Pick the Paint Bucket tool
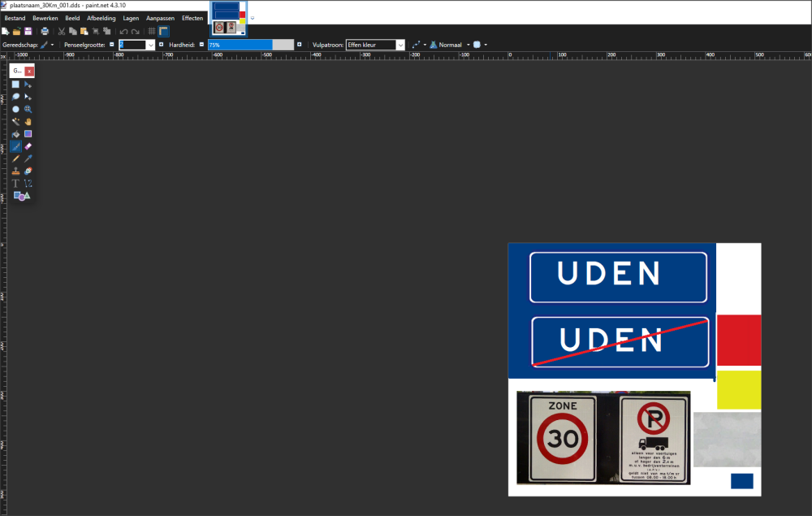The image size is (812, 516). [x=15, y=134]
